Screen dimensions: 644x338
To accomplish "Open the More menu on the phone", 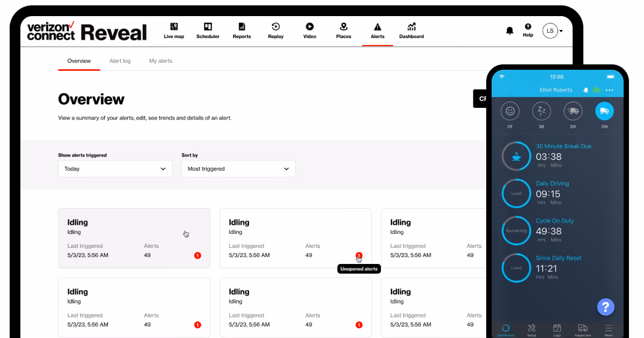I will (x=609, y=330).
